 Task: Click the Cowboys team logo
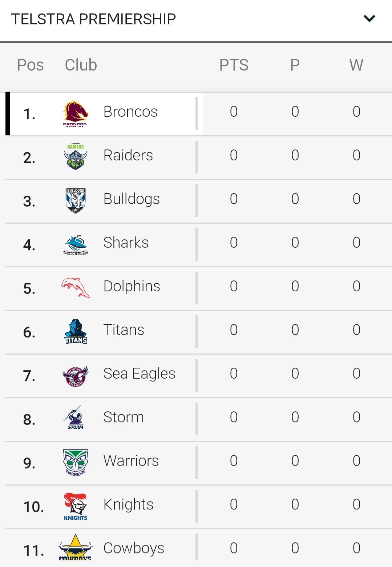tap(76, 547)
